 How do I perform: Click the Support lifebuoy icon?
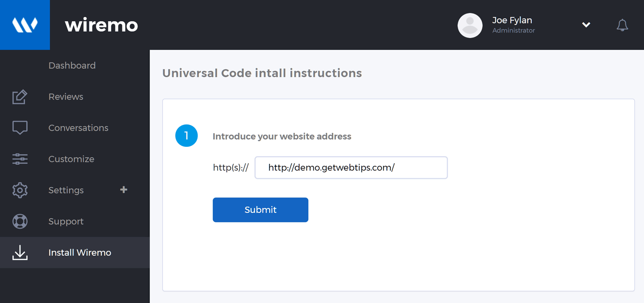pos(20,221)
